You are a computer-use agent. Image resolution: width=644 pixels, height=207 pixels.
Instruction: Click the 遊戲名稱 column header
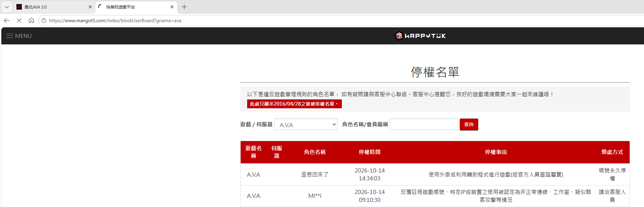pos(254,152)
